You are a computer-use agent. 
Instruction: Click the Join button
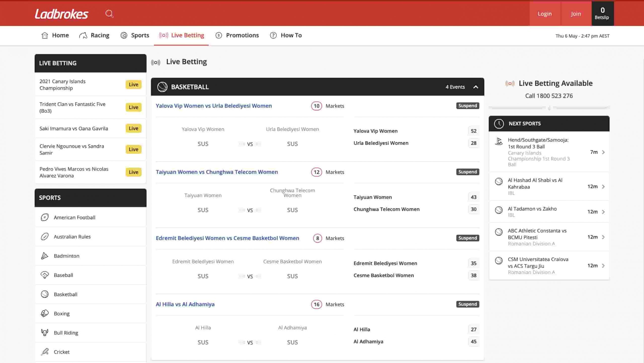pos(576,14)
